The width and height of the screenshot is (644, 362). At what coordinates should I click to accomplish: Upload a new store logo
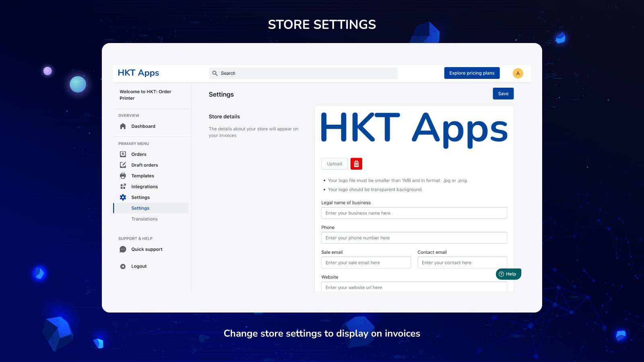tap(334, 164)
